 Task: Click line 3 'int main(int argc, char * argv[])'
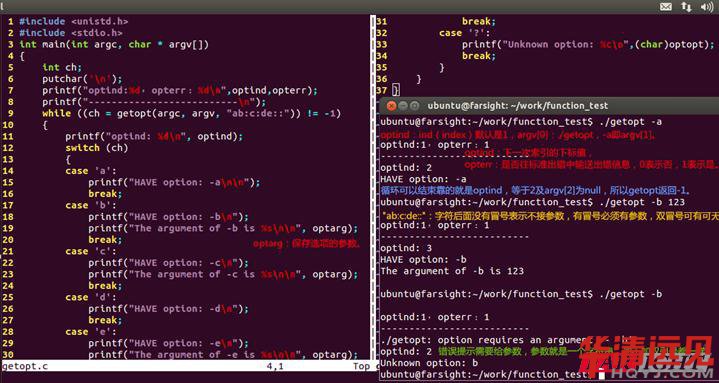click(114, 44)
